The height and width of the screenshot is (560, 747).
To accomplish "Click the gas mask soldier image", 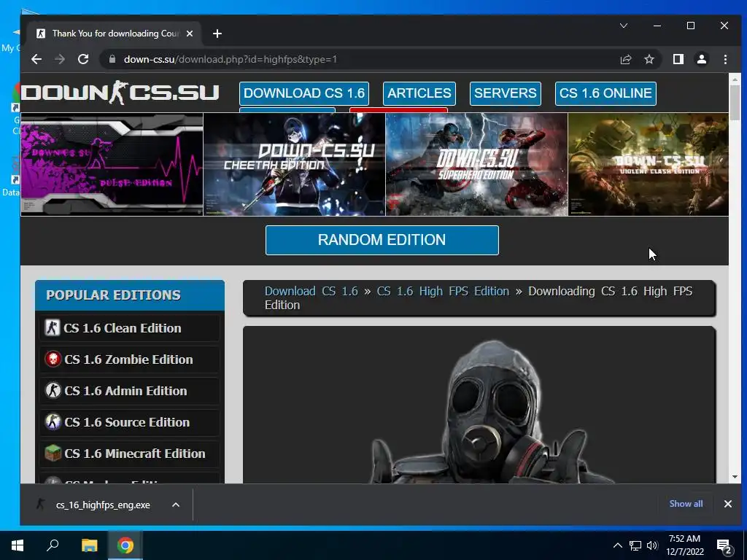I will point(494,412).
